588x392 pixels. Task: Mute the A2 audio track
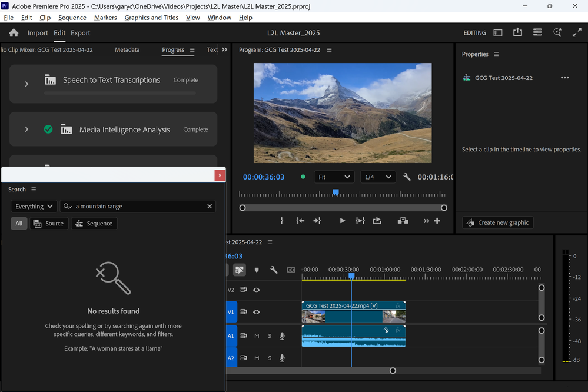257,358
